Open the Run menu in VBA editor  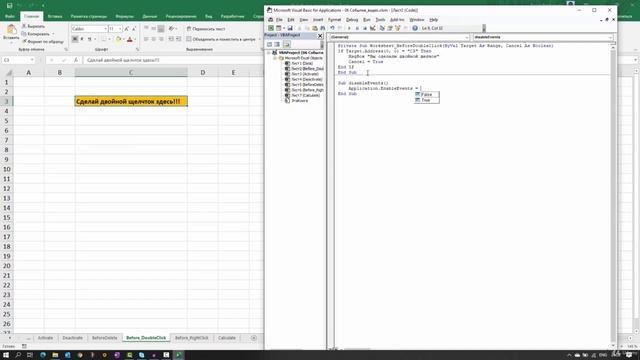(367, 20)
